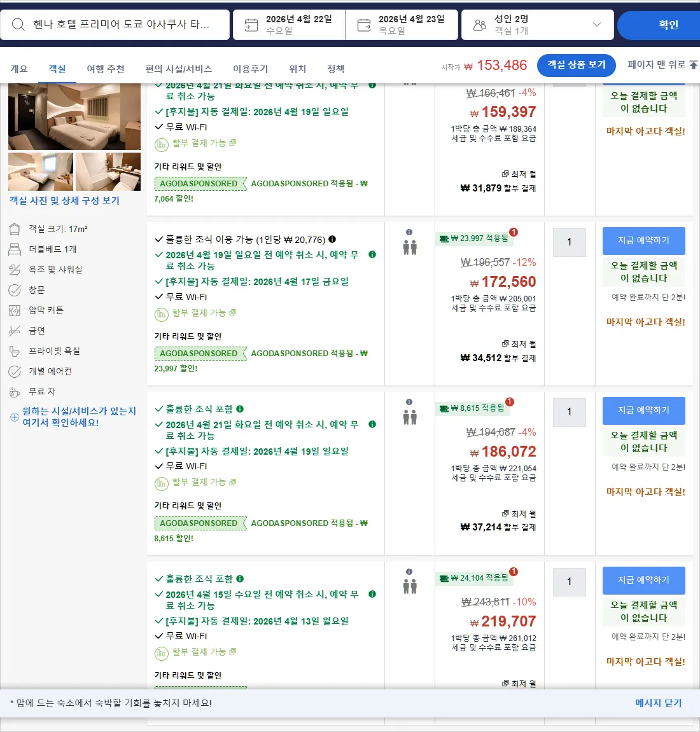Image resolution: width=700 pixels, height=732 pixels.
Task: Open the 위치 tab
Action: point(297,69)
